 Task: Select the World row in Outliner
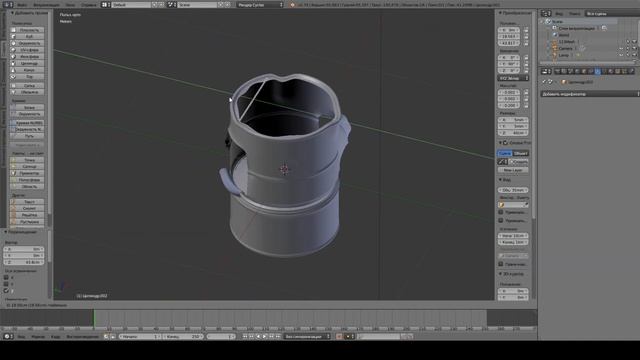pyautogui.click(x=564, y=35)
